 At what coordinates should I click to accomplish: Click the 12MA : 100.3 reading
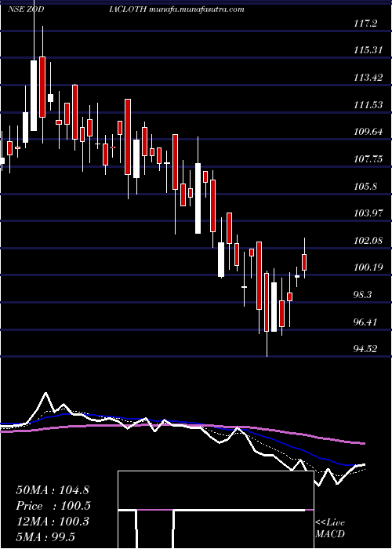[53, 522]
